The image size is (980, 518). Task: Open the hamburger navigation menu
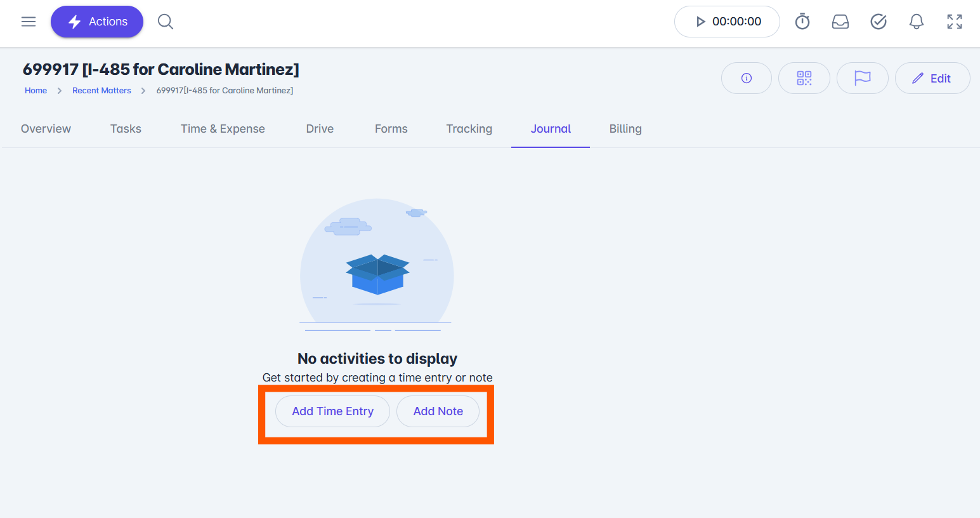coord(29,22)
